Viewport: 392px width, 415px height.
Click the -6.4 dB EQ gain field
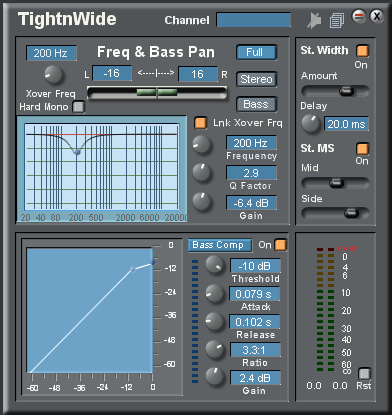coord(251,203)
